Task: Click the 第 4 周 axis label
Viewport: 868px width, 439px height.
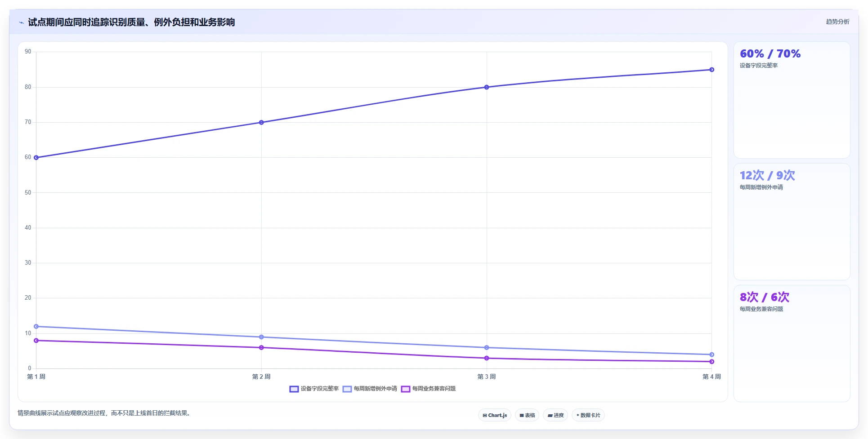Action: (712, 377)
